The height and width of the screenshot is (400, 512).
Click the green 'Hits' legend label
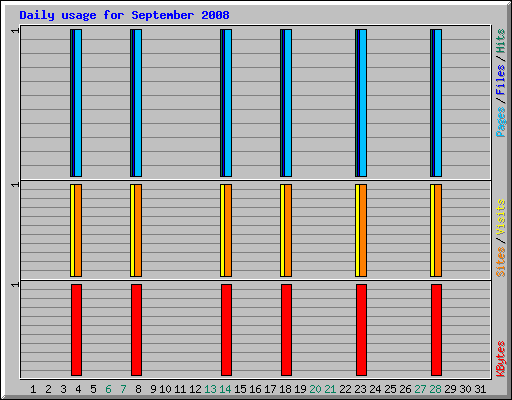pyautogui.click(x=501, y=41)
